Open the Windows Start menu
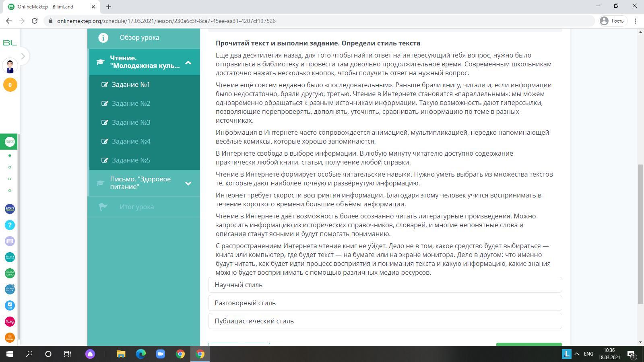644x362 pixels. coord(10,354)
